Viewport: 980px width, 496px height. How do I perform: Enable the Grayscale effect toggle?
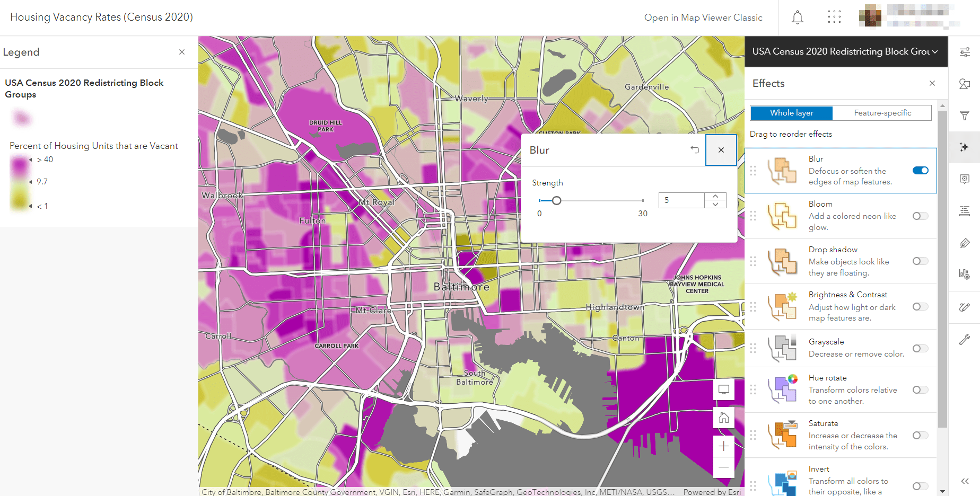(x=920, y=348)
